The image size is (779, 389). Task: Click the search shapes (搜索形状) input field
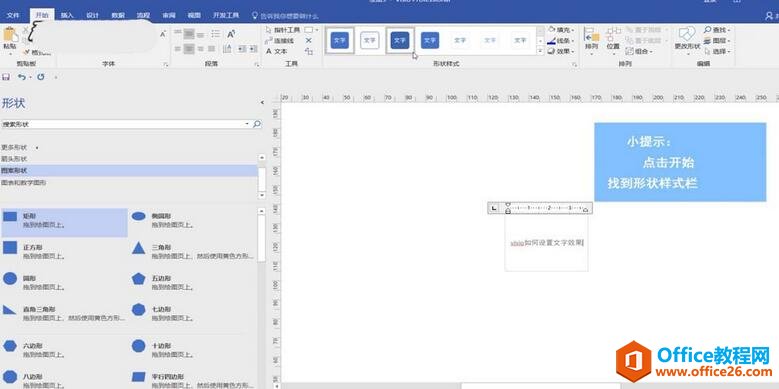pyautogui.click(x=126, y=124)
